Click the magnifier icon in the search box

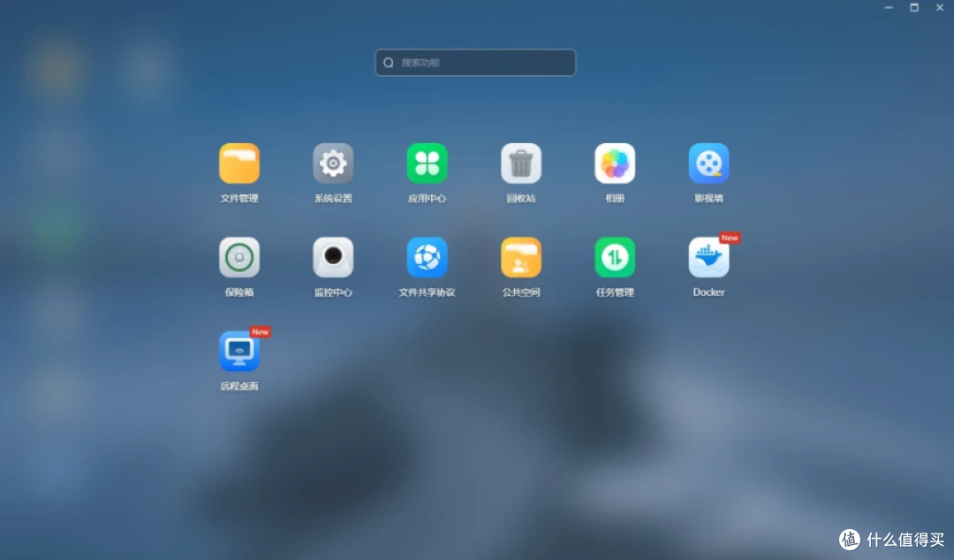pyautogui.click(x=388, y=63)
